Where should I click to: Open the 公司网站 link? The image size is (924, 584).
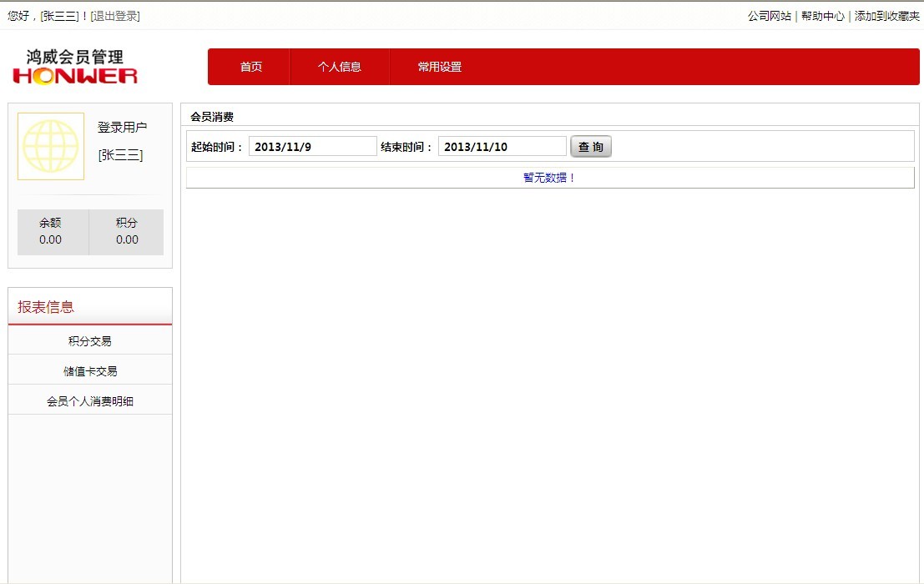(x=769, y=16)
